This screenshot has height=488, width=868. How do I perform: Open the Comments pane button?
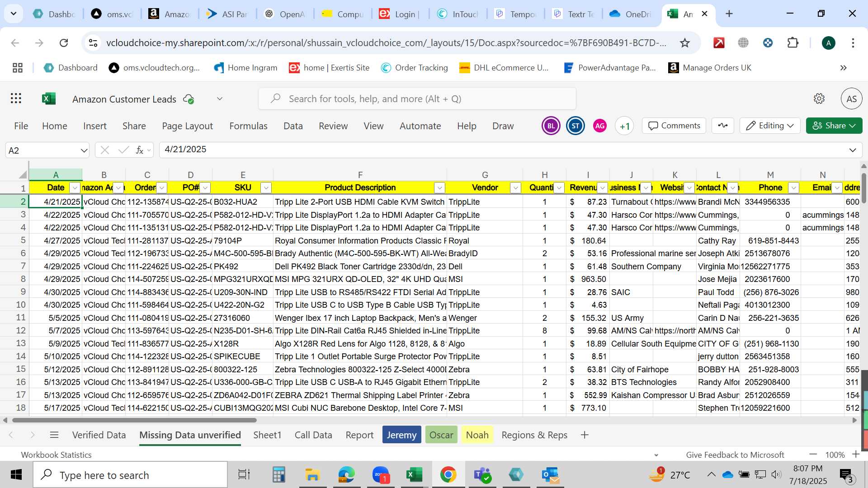(x=674, y=126)
